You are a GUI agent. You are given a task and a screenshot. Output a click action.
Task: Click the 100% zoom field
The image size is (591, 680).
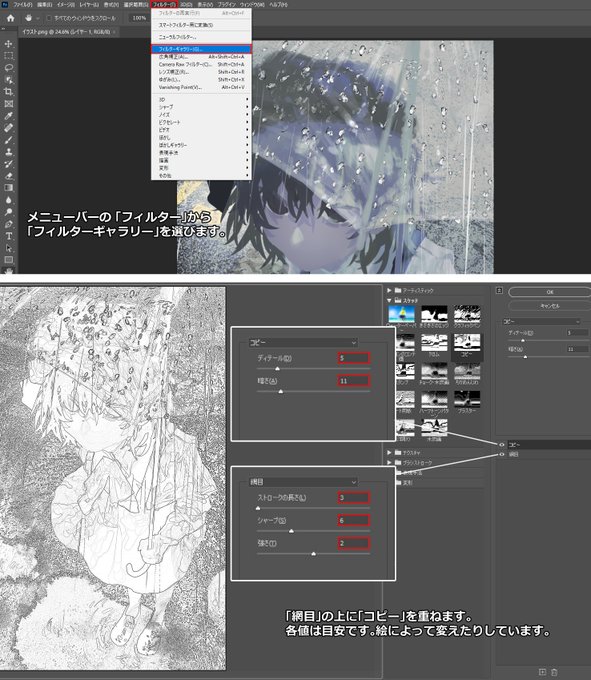point(139,18)
